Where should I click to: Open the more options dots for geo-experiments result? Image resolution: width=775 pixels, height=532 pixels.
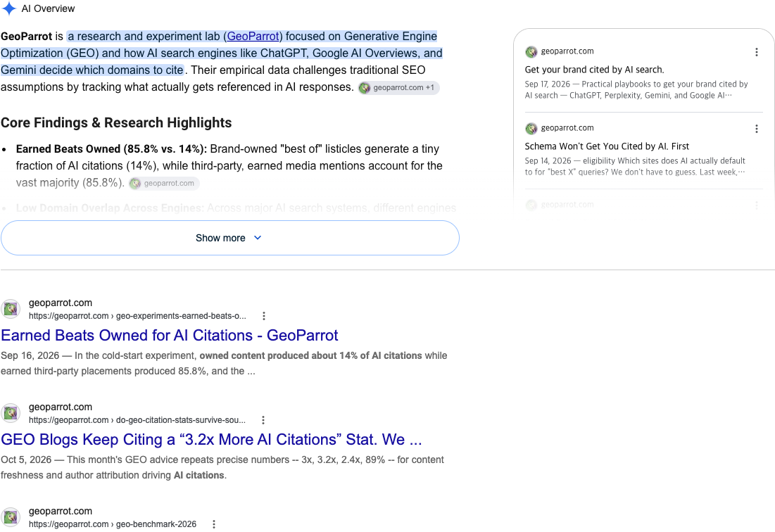263,316
